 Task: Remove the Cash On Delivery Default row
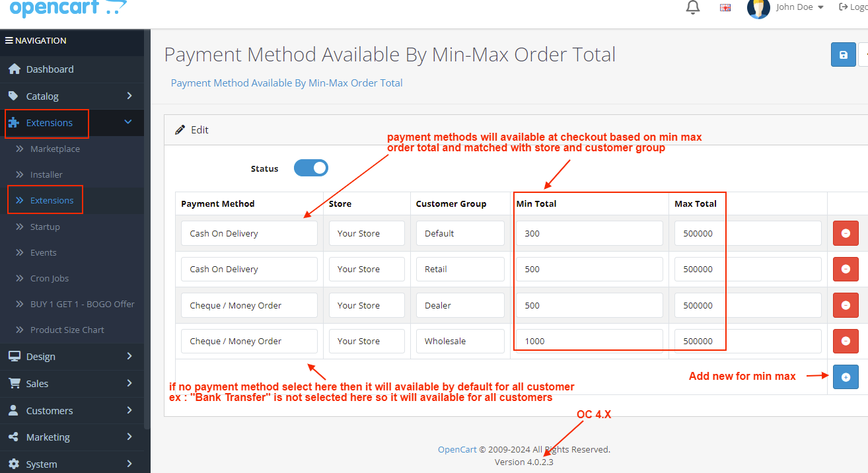846,233
